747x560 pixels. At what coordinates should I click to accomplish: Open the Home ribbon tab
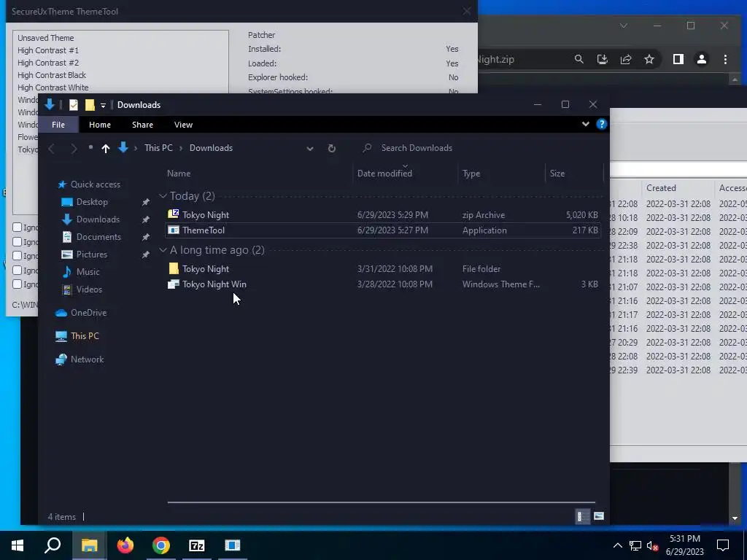click(99, 125)
